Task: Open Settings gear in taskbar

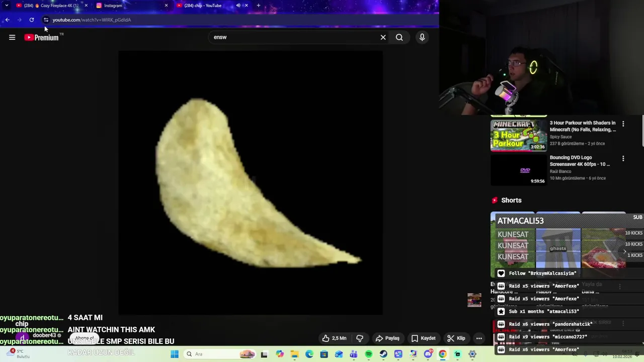Action: (472, 354)
